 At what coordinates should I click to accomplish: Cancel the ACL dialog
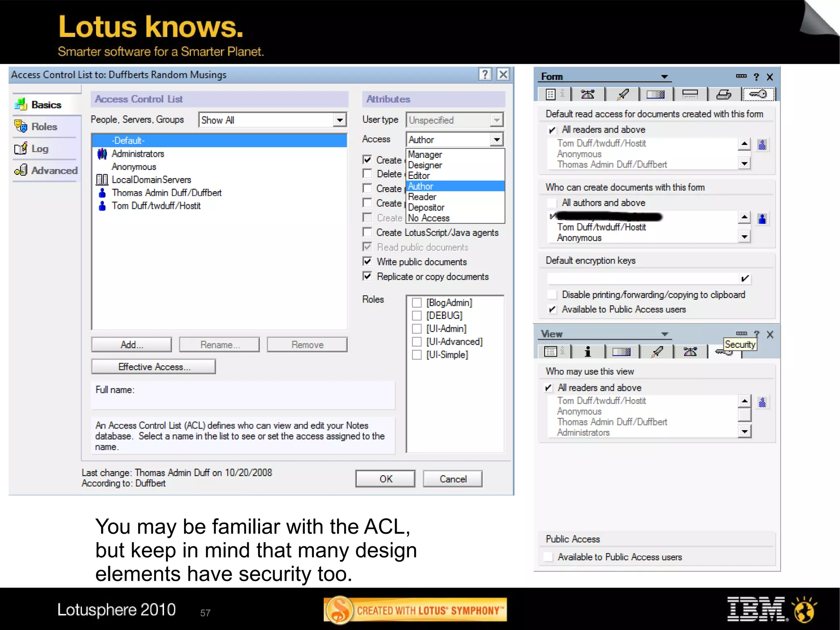tap(453, 479)
